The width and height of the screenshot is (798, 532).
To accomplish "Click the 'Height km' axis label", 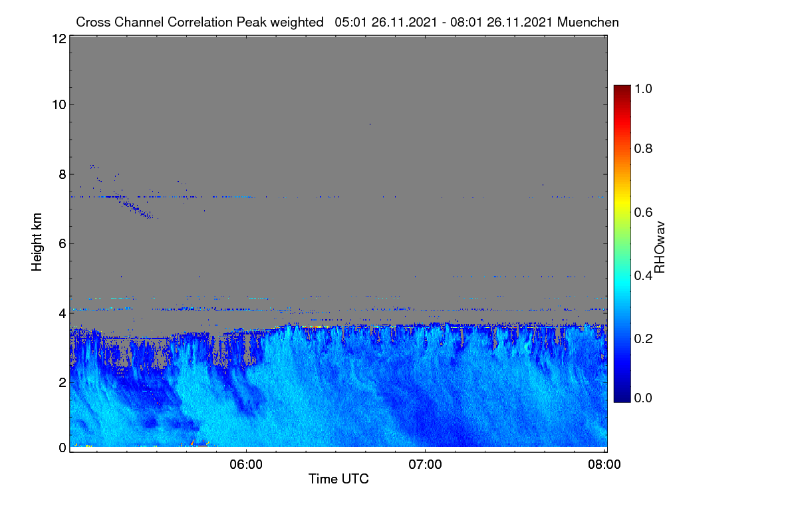I will [37, 242].
